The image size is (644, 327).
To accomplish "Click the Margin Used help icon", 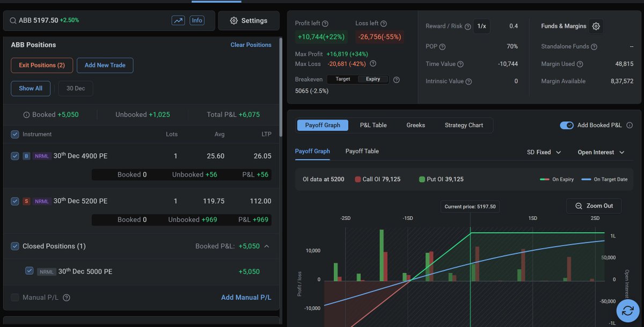I will [580, 64].
